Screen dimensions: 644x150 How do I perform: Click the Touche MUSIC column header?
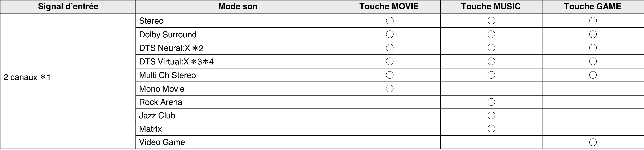[x=491, y=7]
